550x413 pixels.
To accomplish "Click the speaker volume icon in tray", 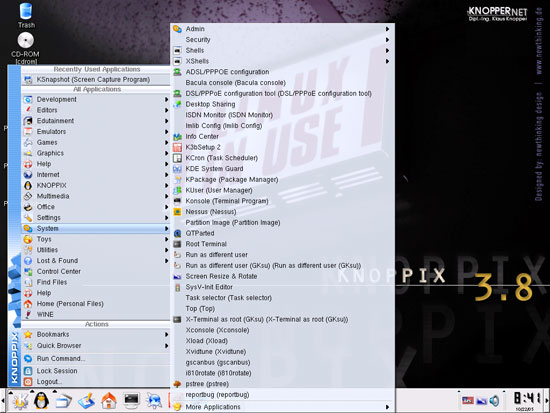I will pyautogui.click(x=495, y=400).
